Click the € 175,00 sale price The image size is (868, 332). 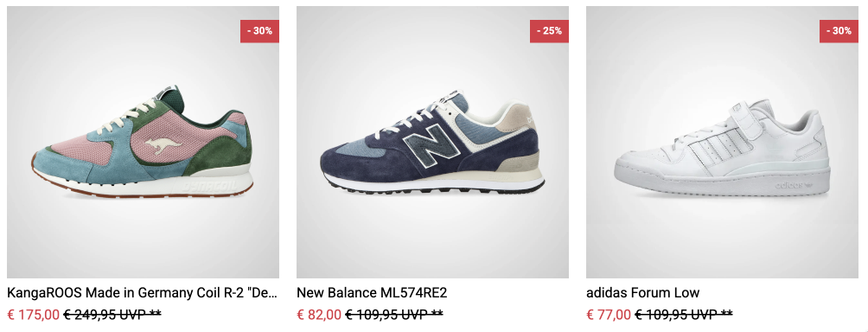33,315
